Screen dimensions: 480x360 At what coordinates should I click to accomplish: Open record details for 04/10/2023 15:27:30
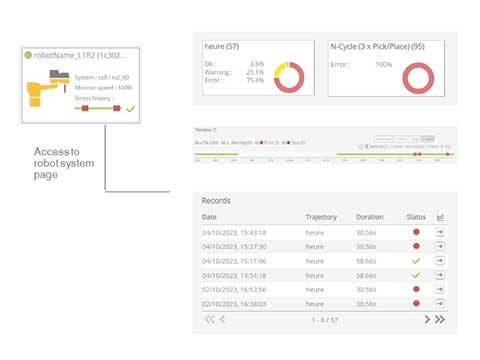coord(440,246)
